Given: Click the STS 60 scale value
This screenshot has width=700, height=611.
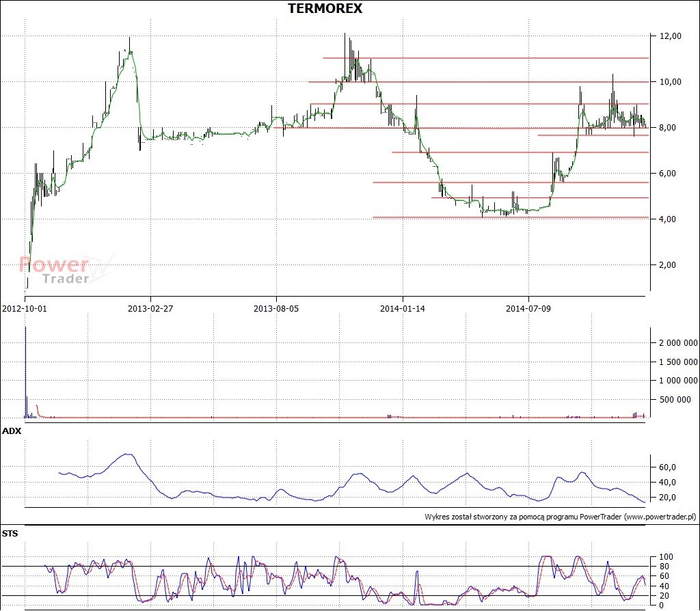Looking at the screenshot, I should [x=664, y=577].
